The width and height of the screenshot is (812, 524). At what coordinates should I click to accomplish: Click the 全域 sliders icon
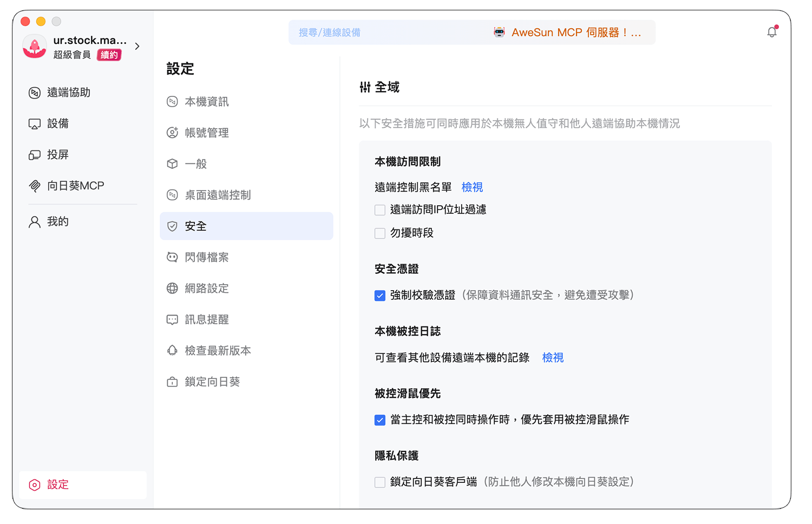point(365,87)
